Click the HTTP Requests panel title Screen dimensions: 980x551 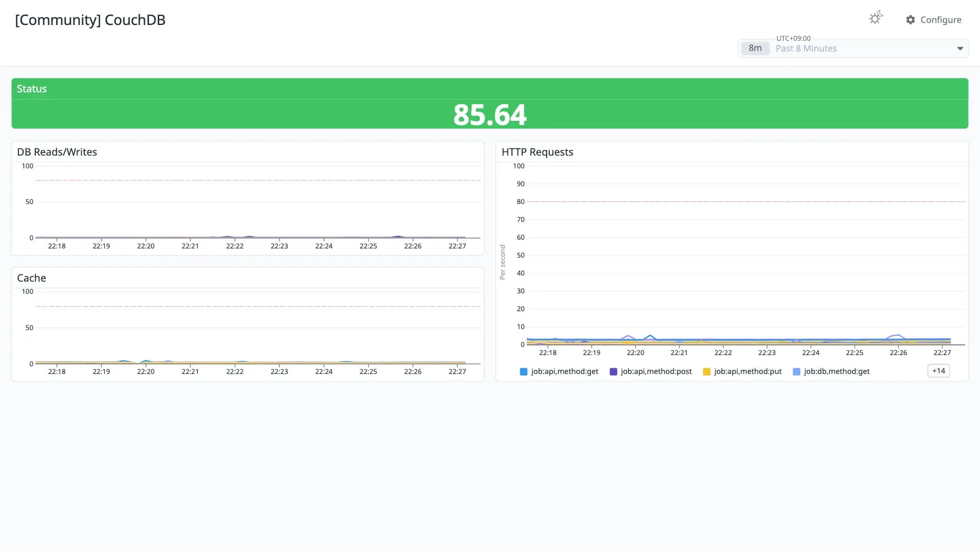pos(537,152)
